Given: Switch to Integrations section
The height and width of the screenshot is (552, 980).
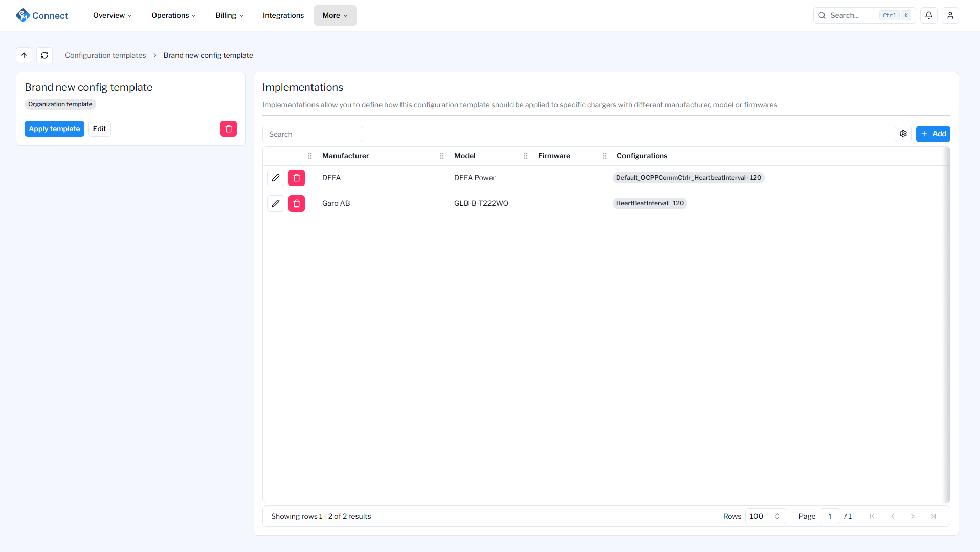Looking at the screenshot, I should point(283,15).
